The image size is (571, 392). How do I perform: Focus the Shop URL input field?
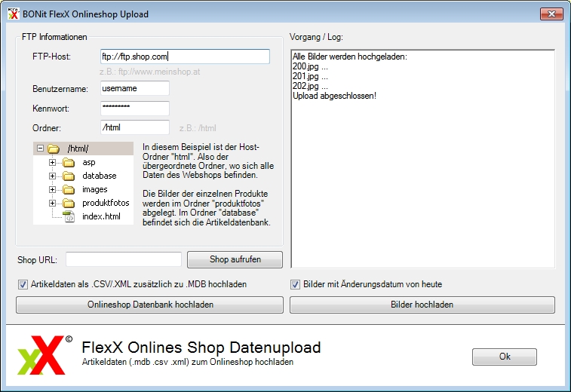pos(124,259)
